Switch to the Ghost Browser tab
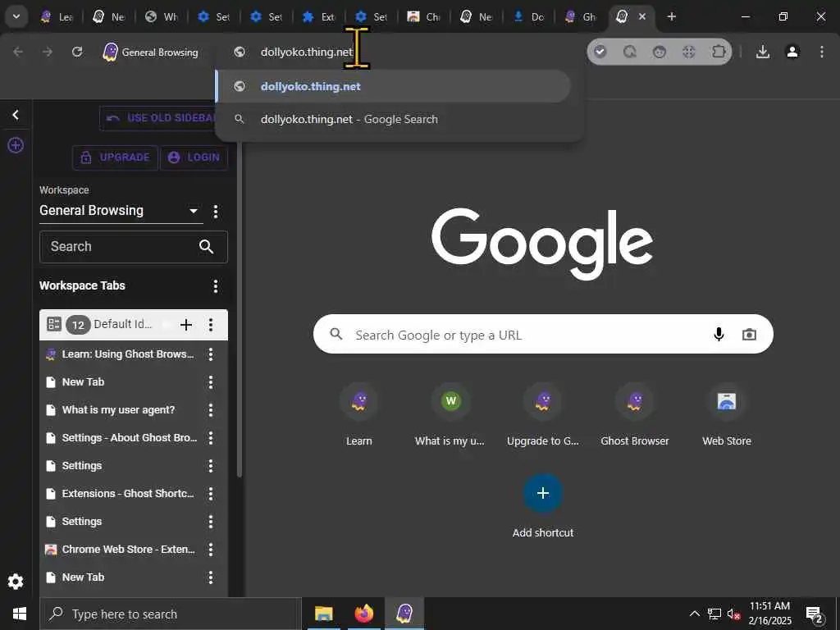This screenshot has height=630, width=840. tap(582, 16)
